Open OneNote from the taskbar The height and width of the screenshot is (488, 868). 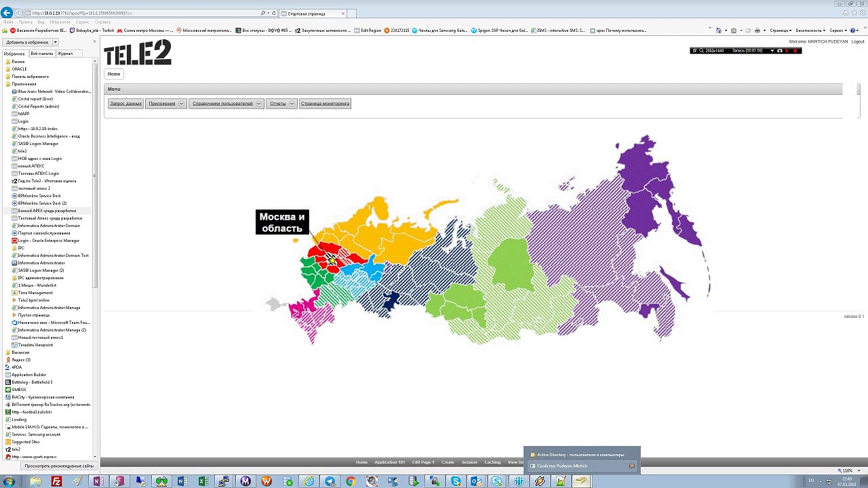(99, 481)
